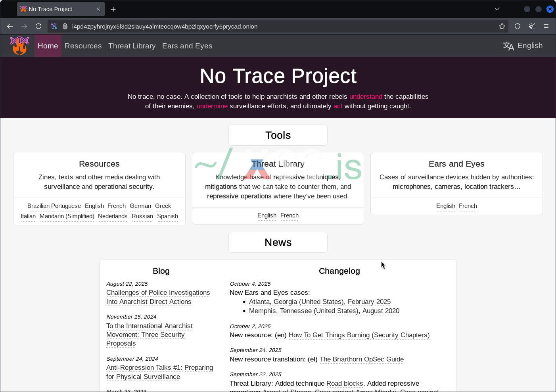The width and height of the screenshot is (556, 392).
Task: Go back using the browser back arrow
Action: point(10,26)
